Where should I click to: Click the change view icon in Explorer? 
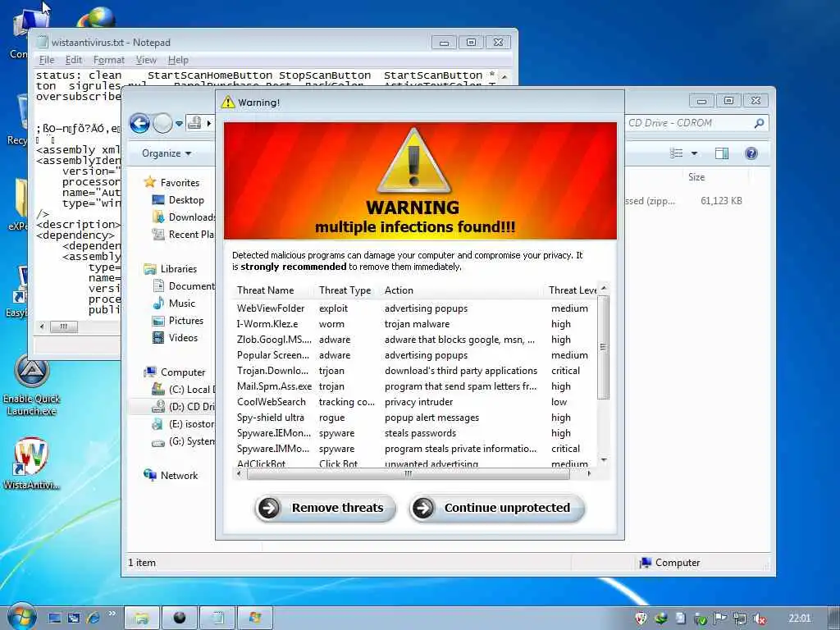[x=677, y=153]
